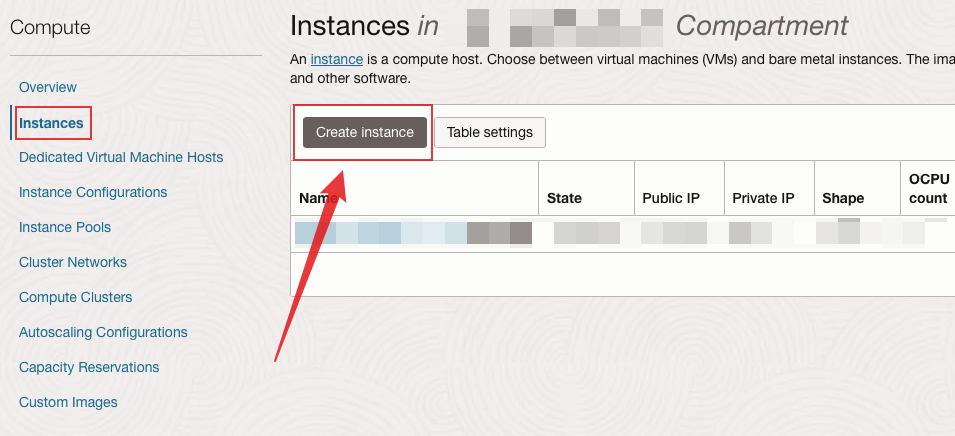
Task: Open Instance Configurations from sidebar
Action: 93,192
